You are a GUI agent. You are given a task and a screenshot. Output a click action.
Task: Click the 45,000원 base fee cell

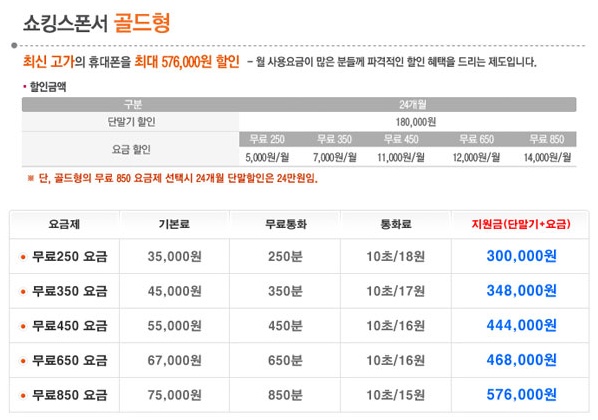(x=174, y=291)
